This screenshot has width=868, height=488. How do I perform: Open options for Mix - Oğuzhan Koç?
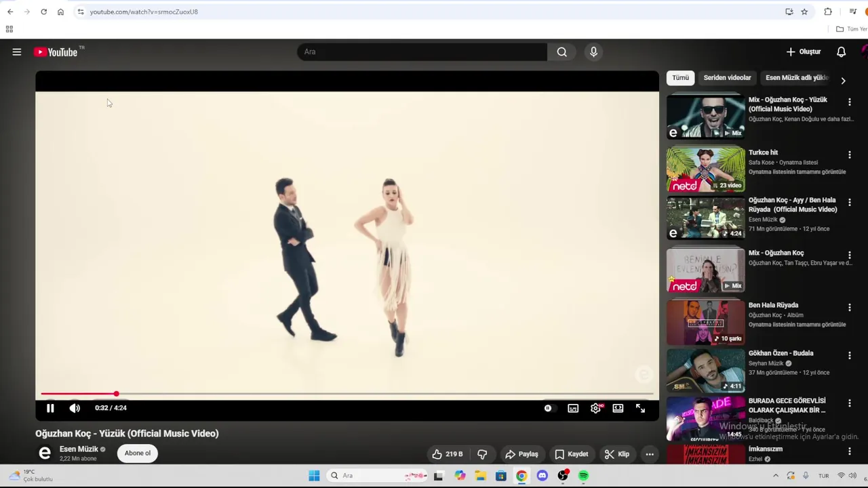(x=849, y=255)
